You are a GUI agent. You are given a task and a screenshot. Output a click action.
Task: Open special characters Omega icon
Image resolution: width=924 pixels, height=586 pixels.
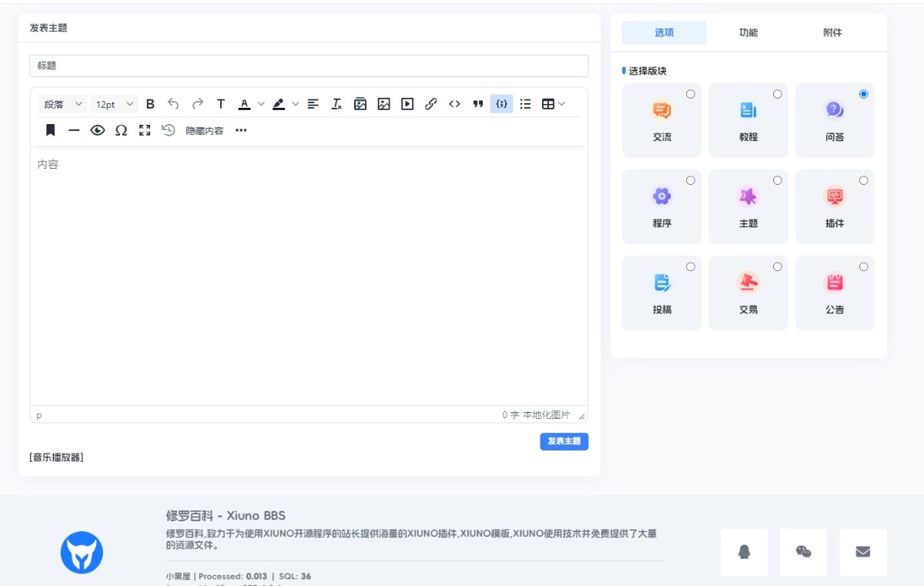coord(121,130)
